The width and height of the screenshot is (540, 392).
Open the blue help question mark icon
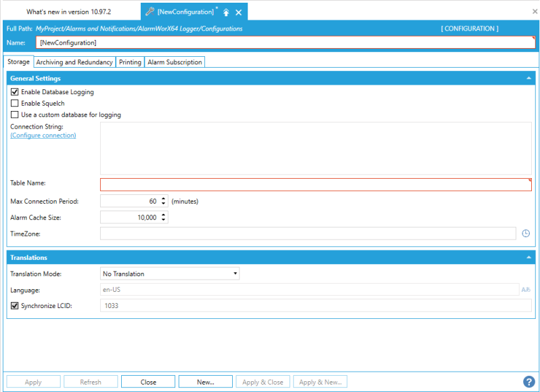click(528, 382)
